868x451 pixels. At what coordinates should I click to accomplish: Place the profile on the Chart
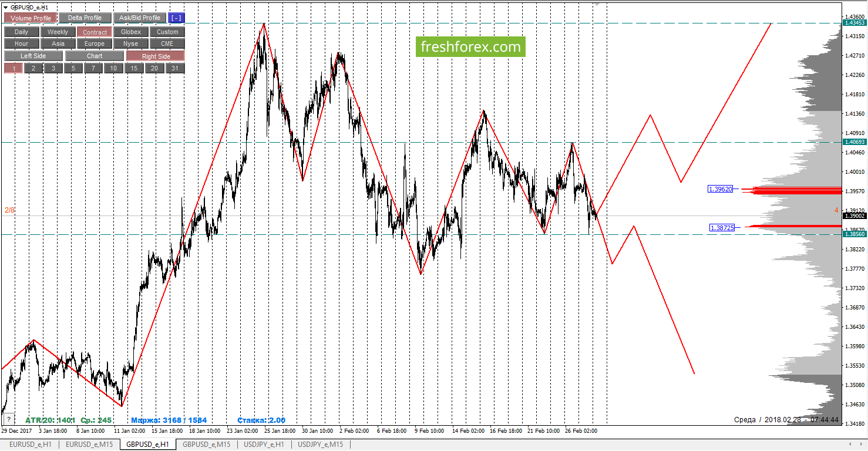pos(95,56)
